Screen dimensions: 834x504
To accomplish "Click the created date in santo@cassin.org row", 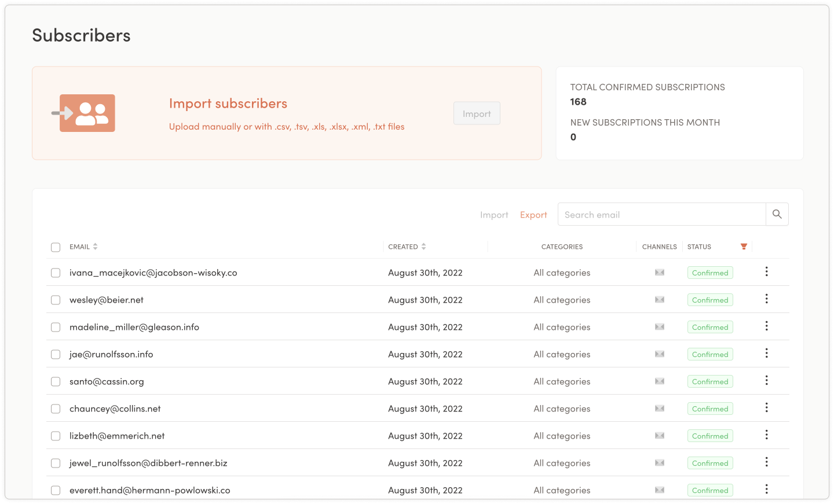I will (425, 381).
